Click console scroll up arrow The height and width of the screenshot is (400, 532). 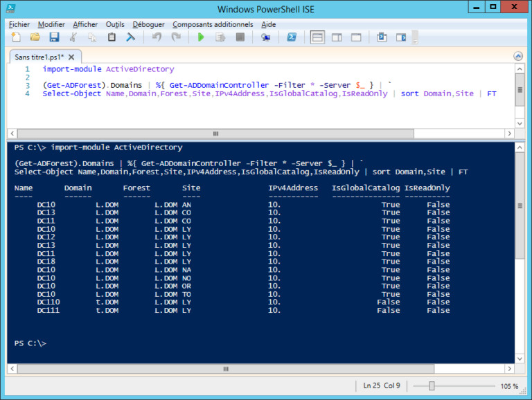pos(520,147)
